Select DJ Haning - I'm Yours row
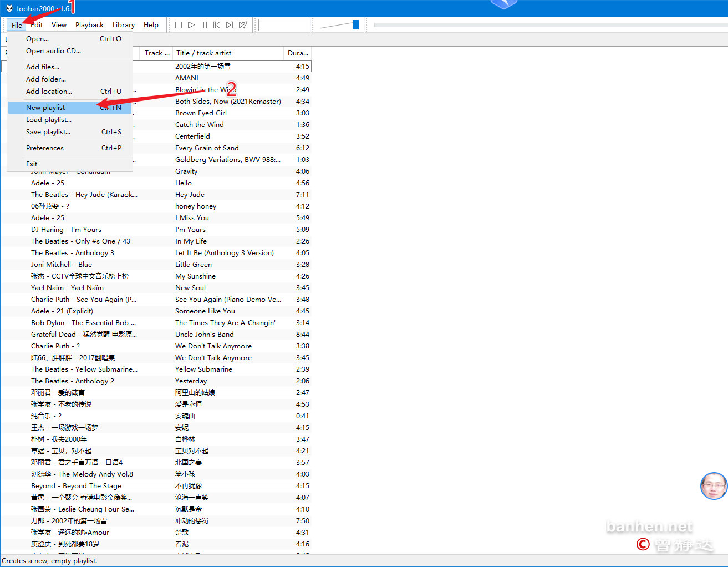 point(66,230)
